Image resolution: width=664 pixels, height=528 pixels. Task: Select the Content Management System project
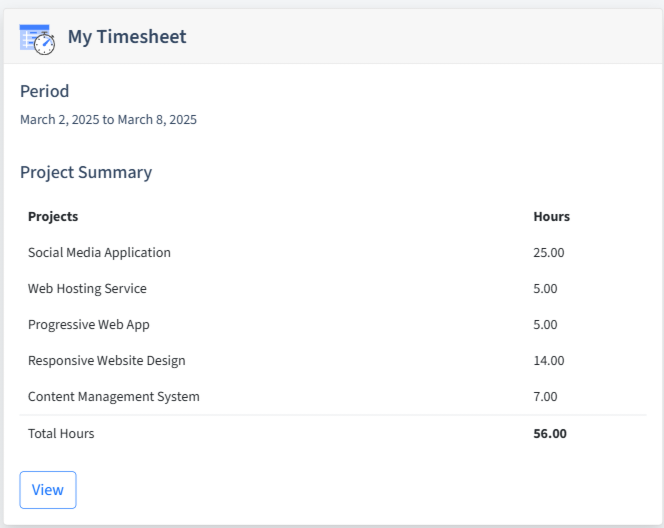point(113,397)
